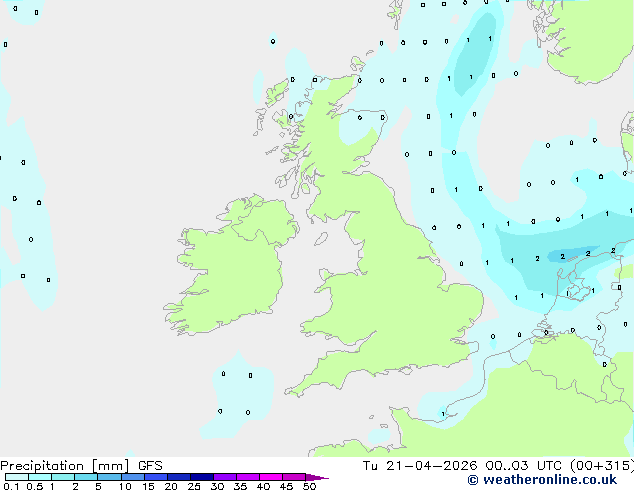The image size is (634, 490).
Task: Click the date 'Tu 21-04-2026'
Action: coord(420,466)
